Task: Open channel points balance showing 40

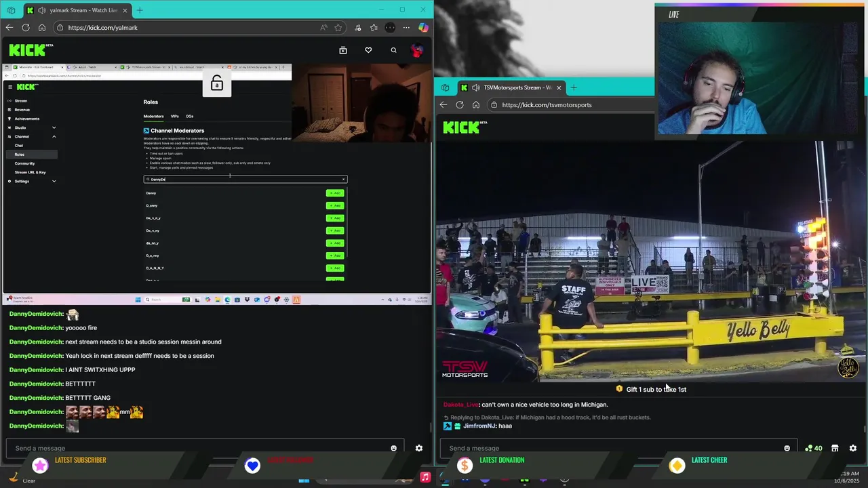Action: [813, 448]
